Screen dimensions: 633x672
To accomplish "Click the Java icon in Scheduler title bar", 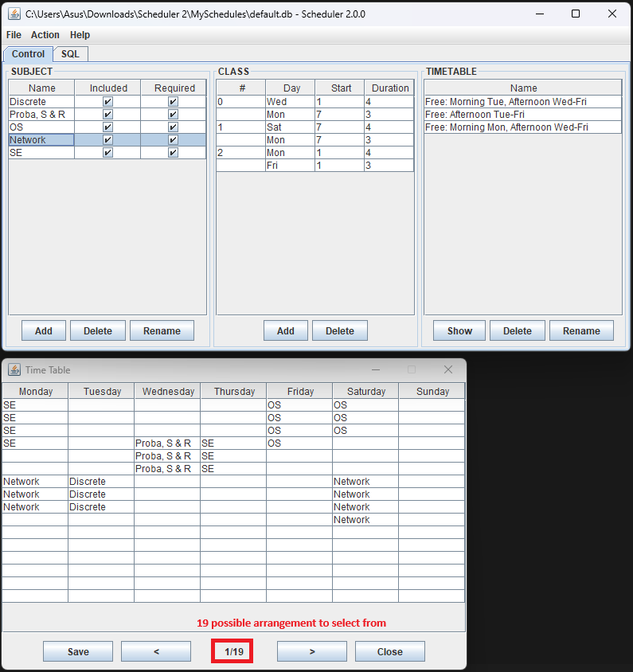I will click(x=14, y=14).
